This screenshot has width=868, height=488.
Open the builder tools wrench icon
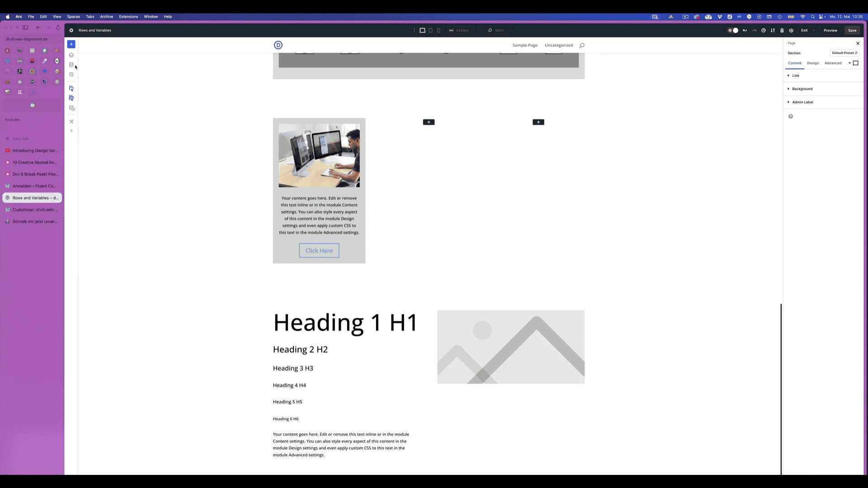click(71, 122)
